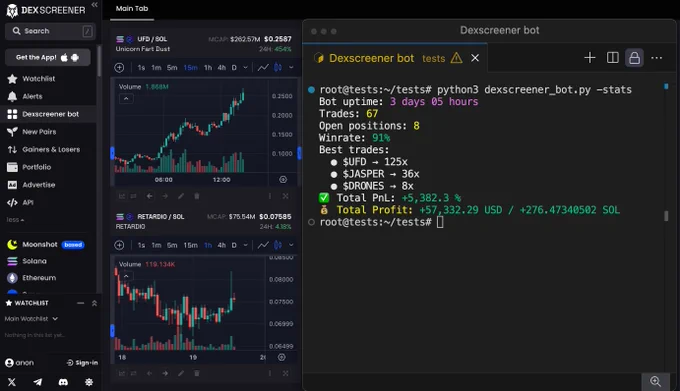The width and height of the screenshot is (680, 391).
Task: Click the trash icon under RETARDIO chart
Action: (x=196, y=373)
